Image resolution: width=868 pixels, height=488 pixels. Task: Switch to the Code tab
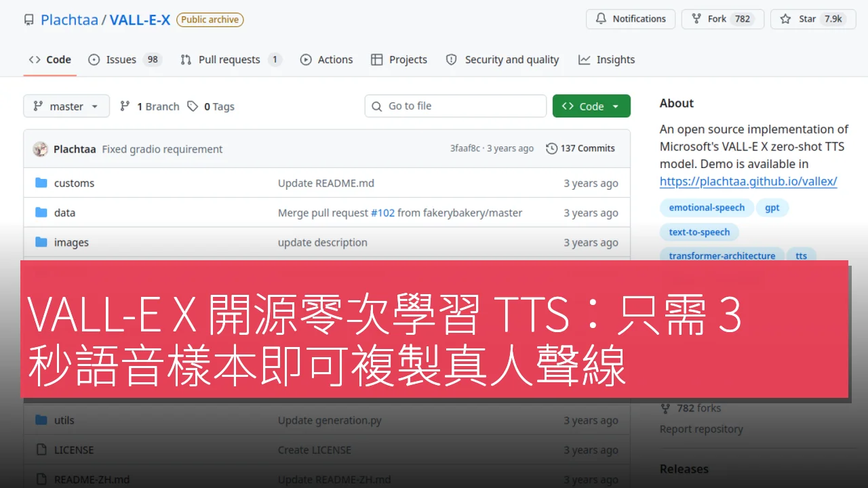(x=50, y=60)
